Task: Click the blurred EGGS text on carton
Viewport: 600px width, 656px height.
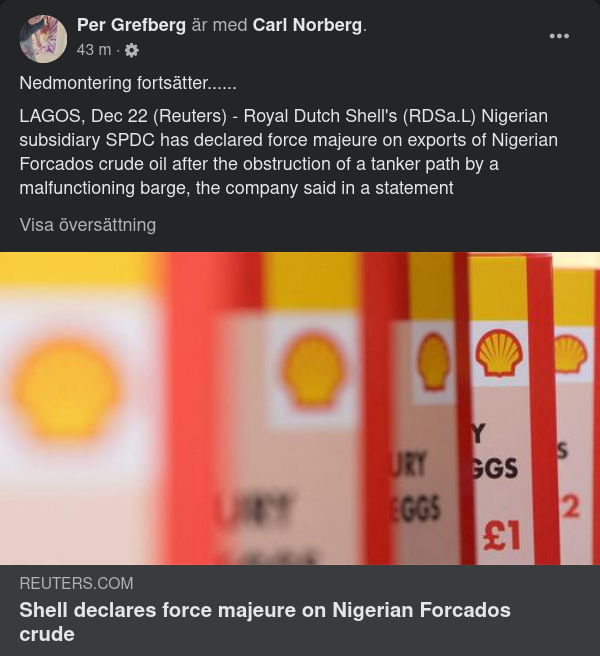Action: click(415, 510)
